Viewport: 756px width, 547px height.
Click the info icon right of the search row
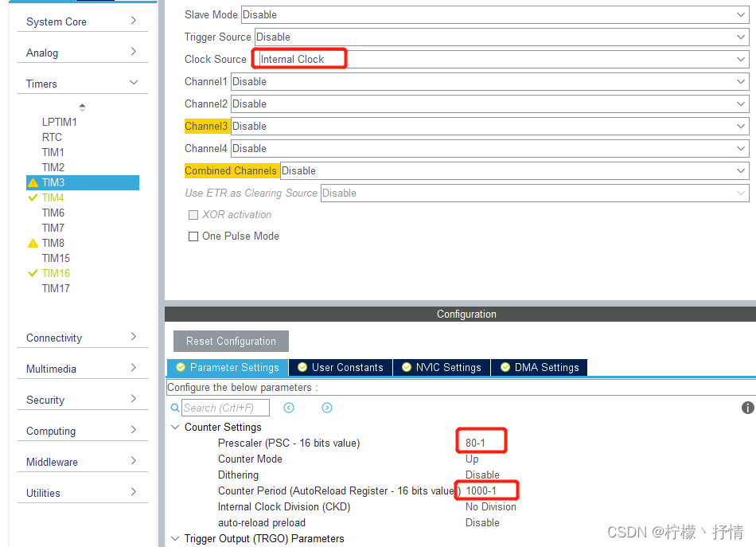pos(747,408)
